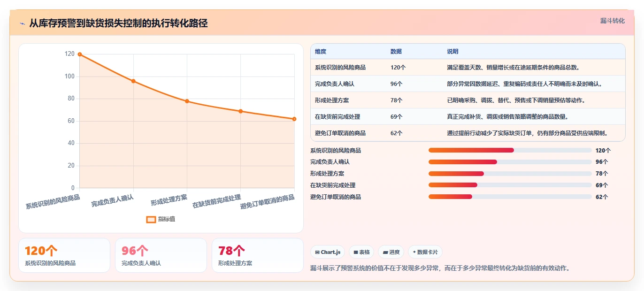Viewport: 644px width, 291px height.
Task: Click the 完成负责人确认 table row label
Action: pyautogui.click(x=335, y=84)
